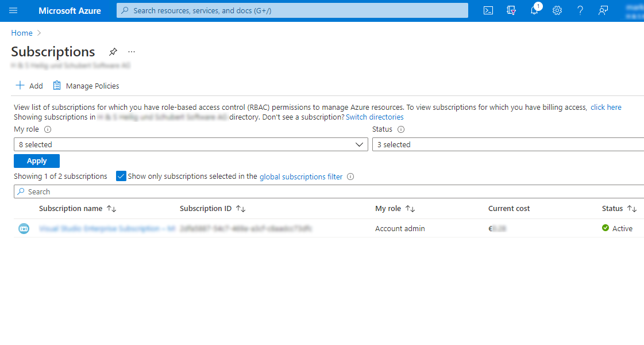Click the subscriptions Search field
Viewport: 644px width, 345px height.
pos(327,191)
